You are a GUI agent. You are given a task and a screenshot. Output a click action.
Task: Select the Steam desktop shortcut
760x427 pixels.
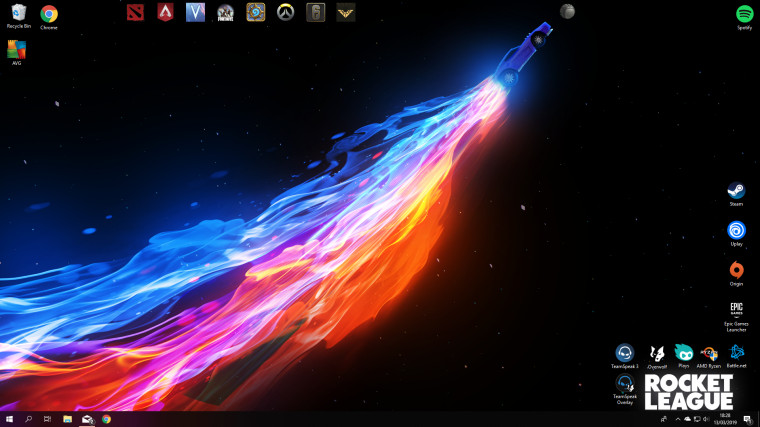point(736,194)
